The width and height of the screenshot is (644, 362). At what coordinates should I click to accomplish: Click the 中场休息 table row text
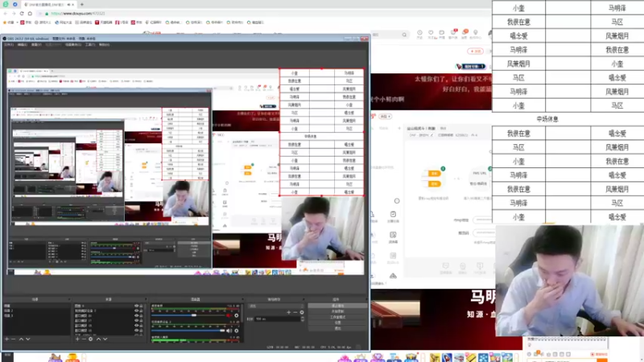point(547,119)
